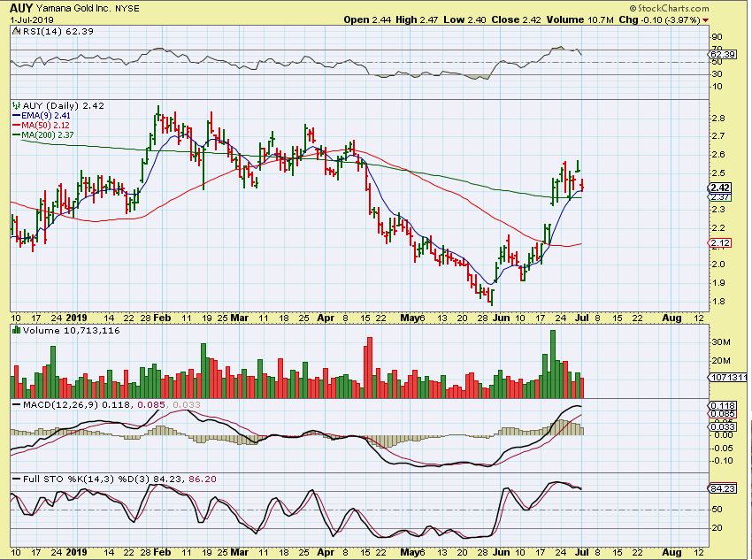This screenshot has width=752, height=560.
Task: Click the Volume 10.7M header value
Action: point(579,20)
